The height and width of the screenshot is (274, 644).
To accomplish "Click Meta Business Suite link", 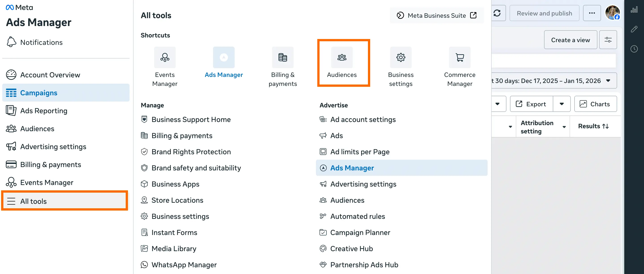I will tap(437, 15).
